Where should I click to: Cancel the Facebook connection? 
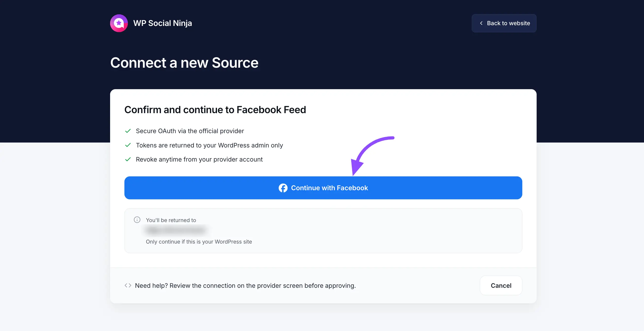(x=501, y=286)
